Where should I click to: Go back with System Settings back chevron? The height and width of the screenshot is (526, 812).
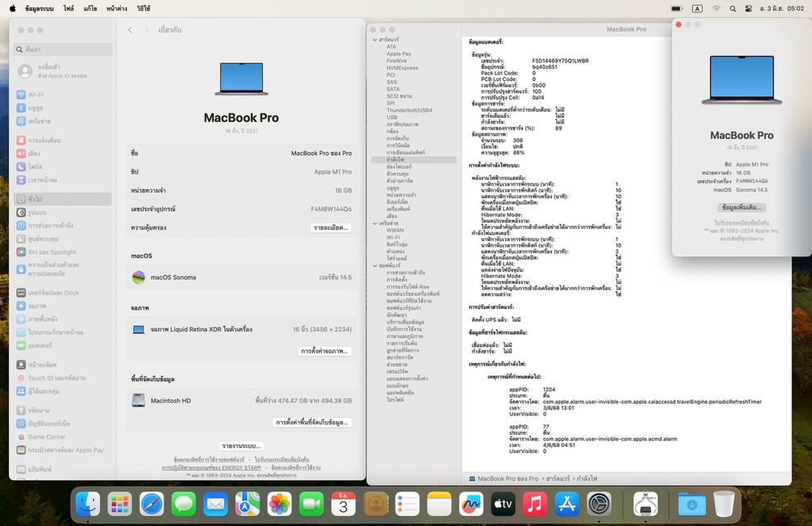pyautogui.click(x=130, y=30)
